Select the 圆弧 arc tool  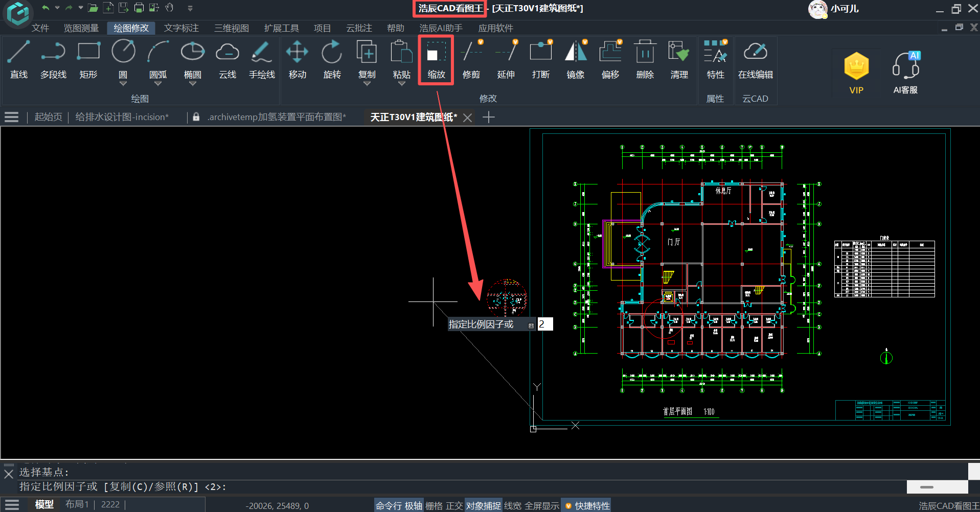158,57
